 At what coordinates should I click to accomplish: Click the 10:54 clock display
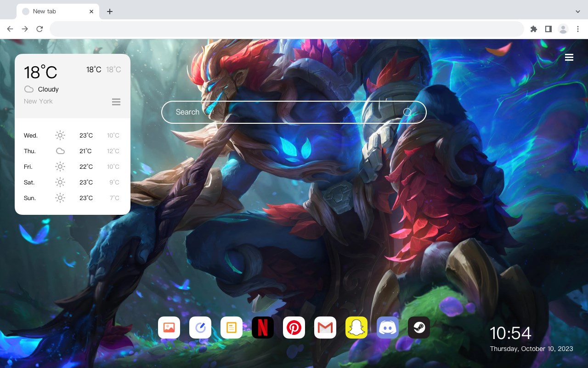(510, 333)
